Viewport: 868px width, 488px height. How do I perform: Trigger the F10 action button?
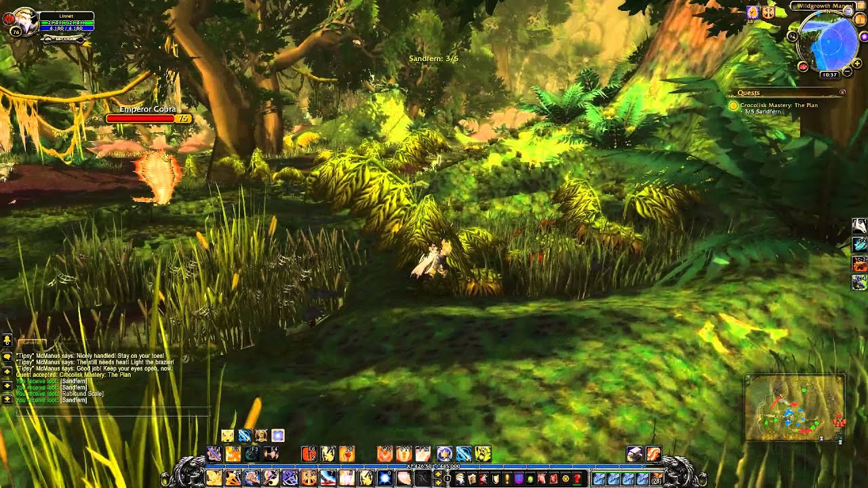tap(384, 454)
